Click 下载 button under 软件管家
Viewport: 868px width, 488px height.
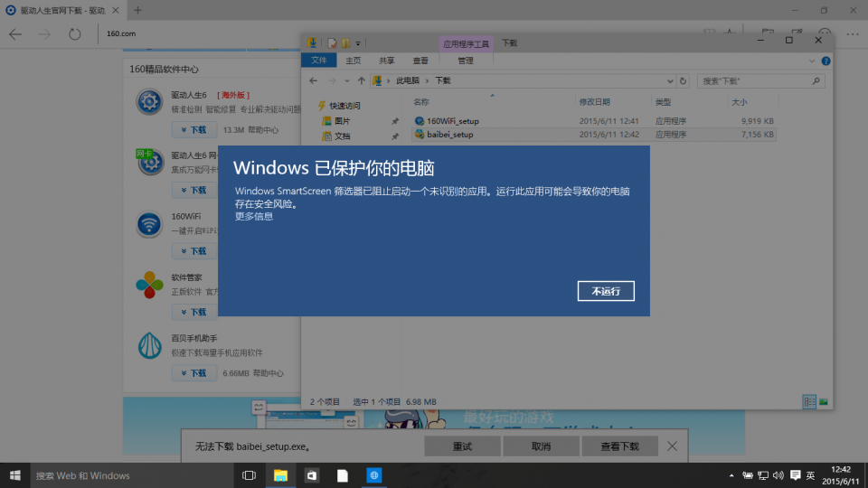coord(193,312)
